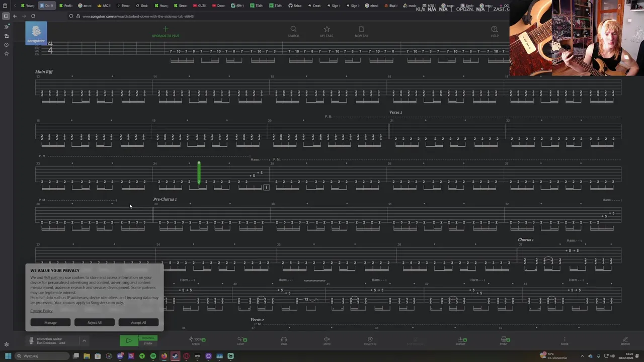This screenshot has height=362, width=644.
Task: Open the Export option
Action: 460,341
